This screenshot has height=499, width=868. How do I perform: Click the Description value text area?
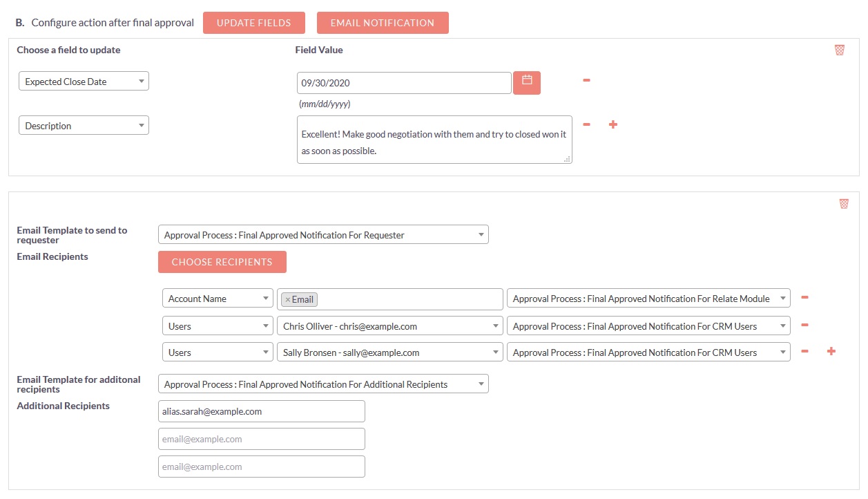pos(434,140)
